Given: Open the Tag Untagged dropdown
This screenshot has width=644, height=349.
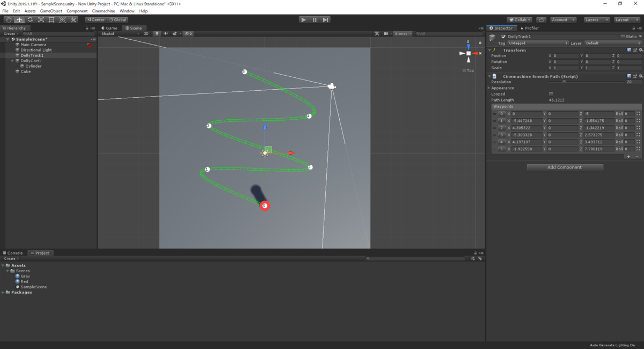Looking at the screenshot, I should point(538,43).
